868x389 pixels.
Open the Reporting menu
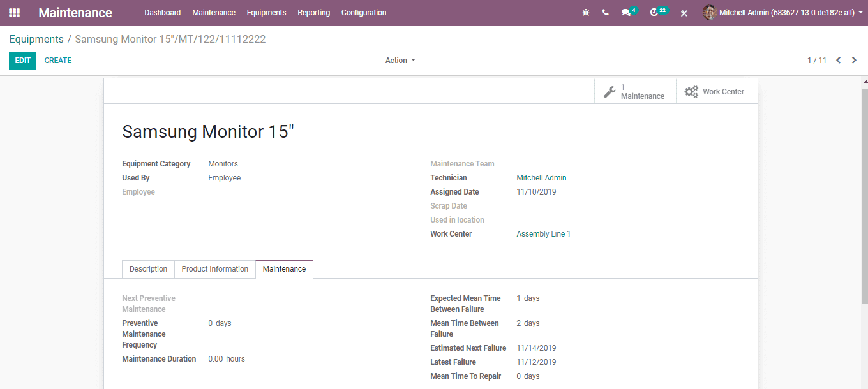314,13
